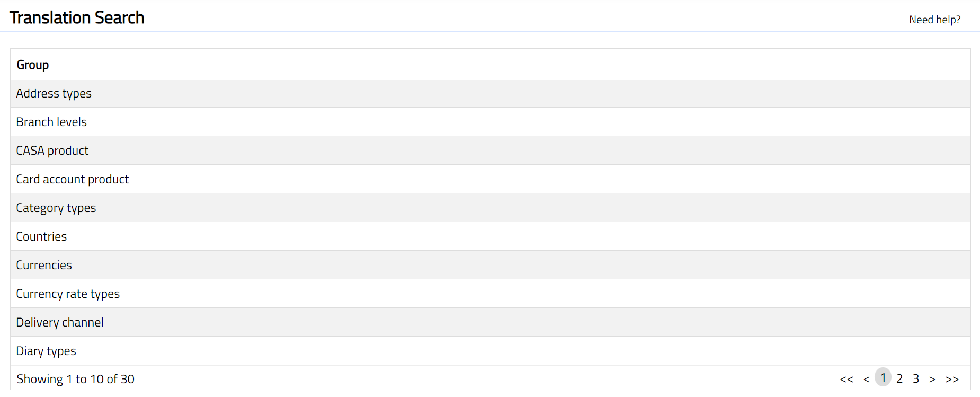
Task: Select the Branch levels row
Action: [x=51, y=122]
